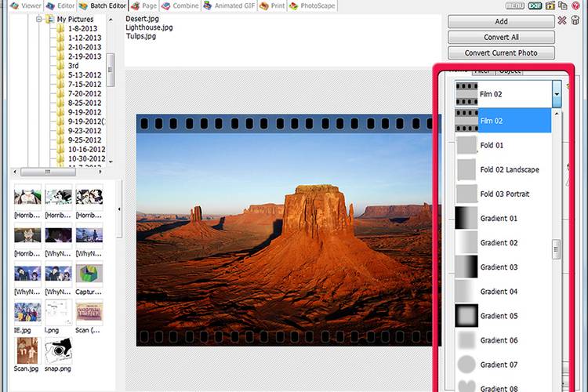Choose the Gradient 07 frame
Viewport: 588px width, 392px height.
click(x=503, y=365)
